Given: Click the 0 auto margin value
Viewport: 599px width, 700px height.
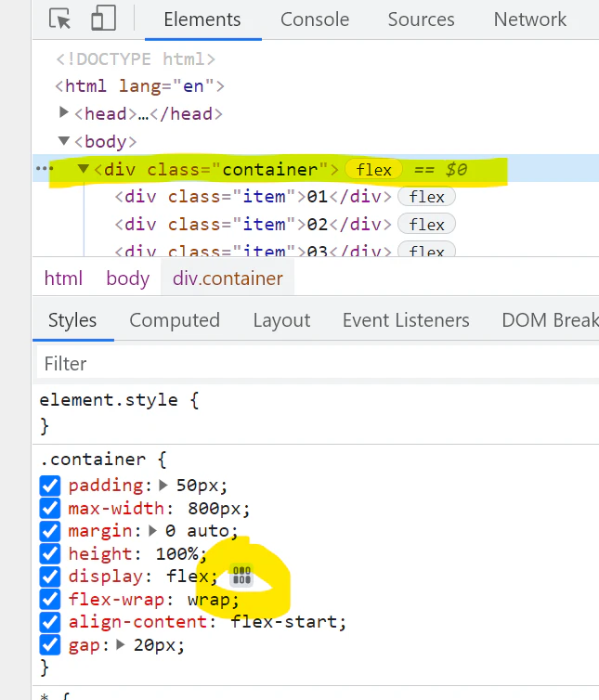Looking at the screenshot, I should 197,531.
